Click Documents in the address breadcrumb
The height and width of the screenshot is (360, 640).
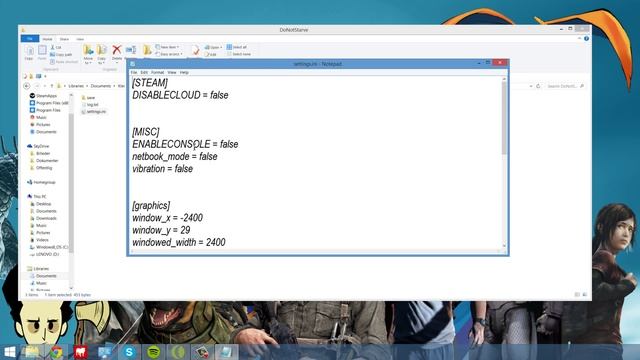[100, 86]
